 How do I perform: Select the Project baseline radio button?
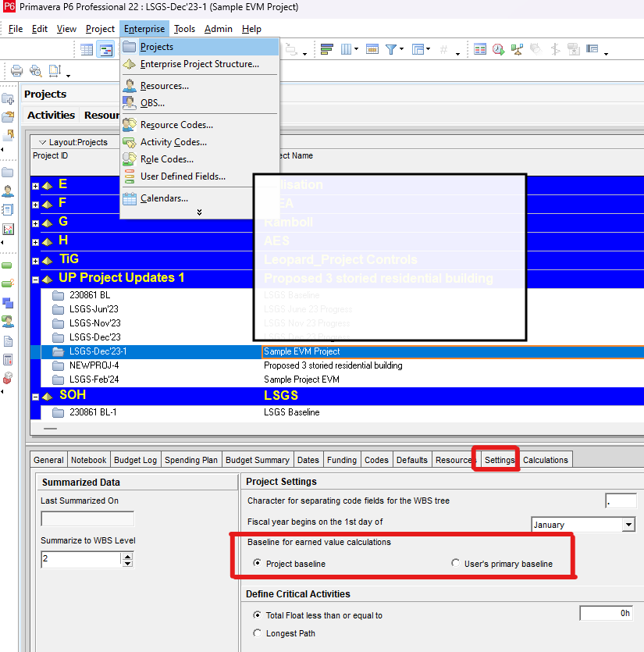click(258, 564)
